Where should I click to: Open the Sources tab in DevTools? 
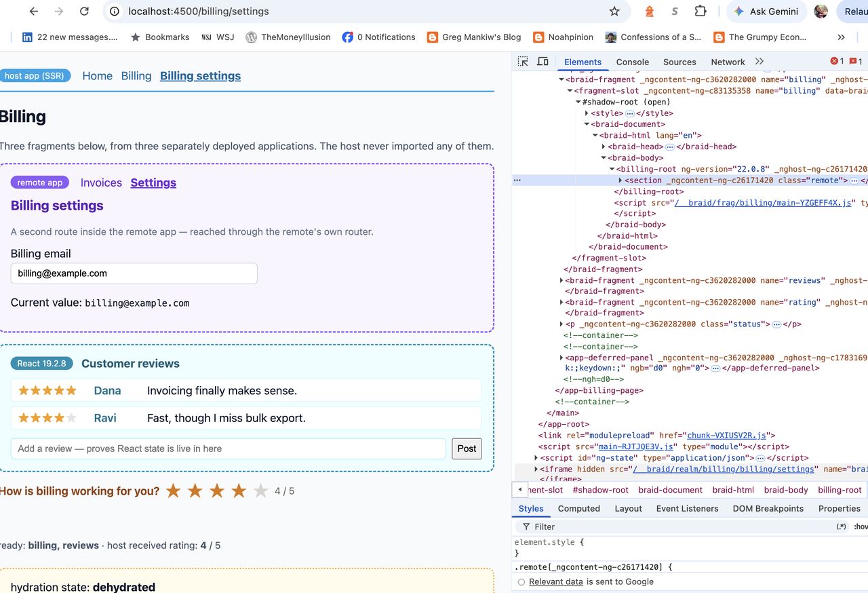tap(679, 62)
